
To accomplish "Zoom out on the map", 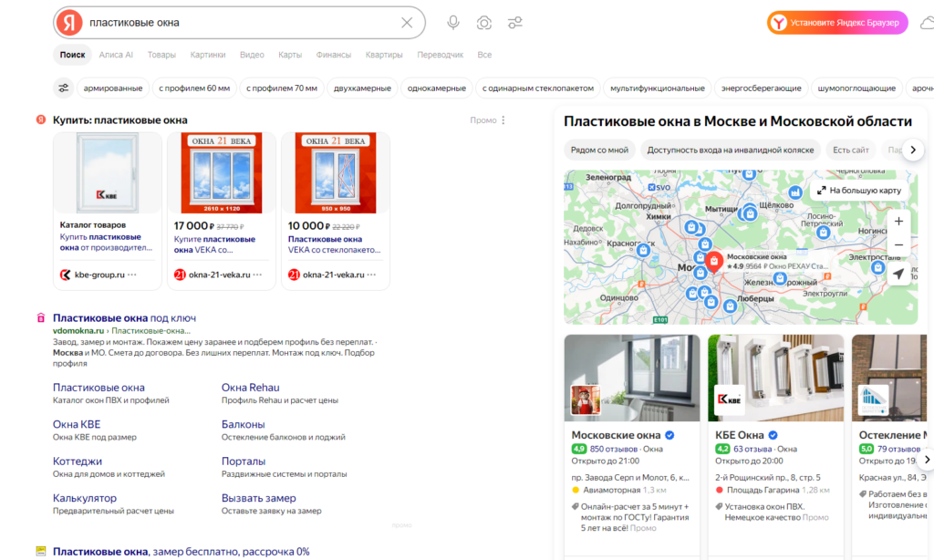I will tap(898, 244).
